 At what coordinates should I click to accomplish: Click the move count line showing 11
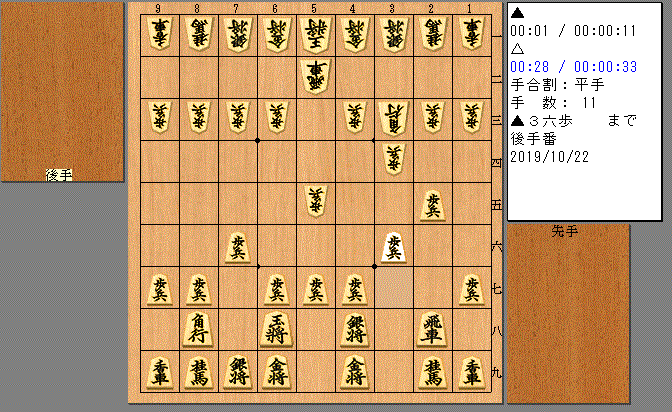click(553, 103)
